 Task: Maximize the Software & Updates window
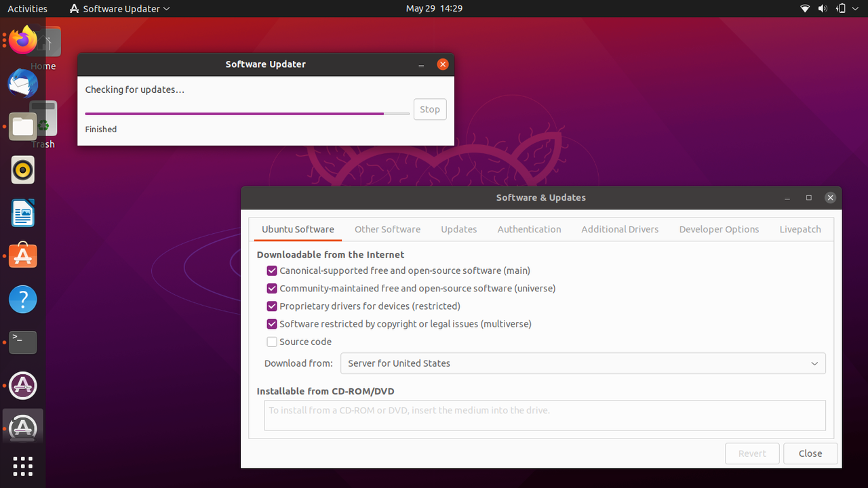pyautogui.click(x=808, y=198)
